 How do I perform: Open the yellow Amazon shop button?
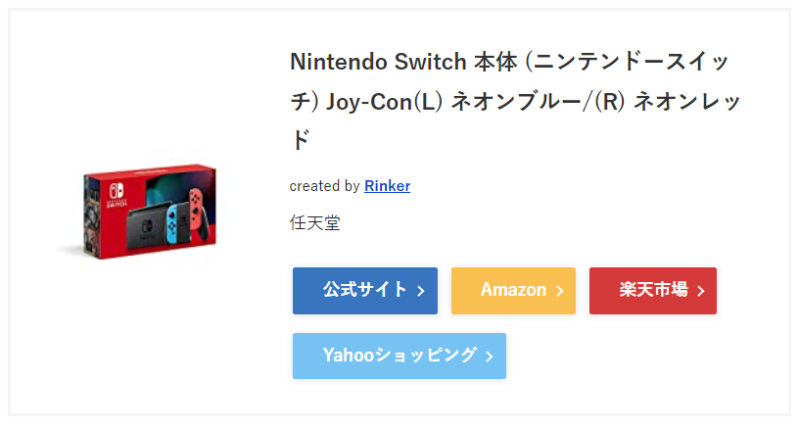tap(513, 291)
